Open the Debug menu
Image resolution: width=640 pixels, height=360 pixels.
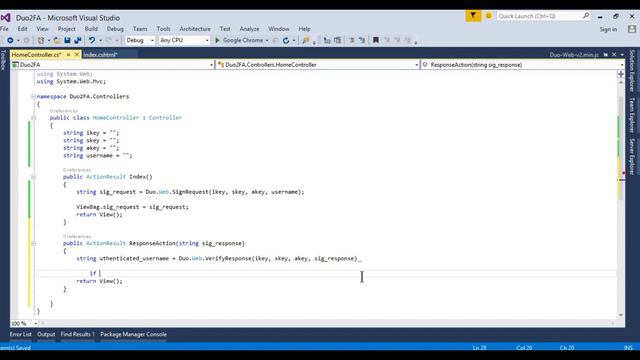coord(115,29)
